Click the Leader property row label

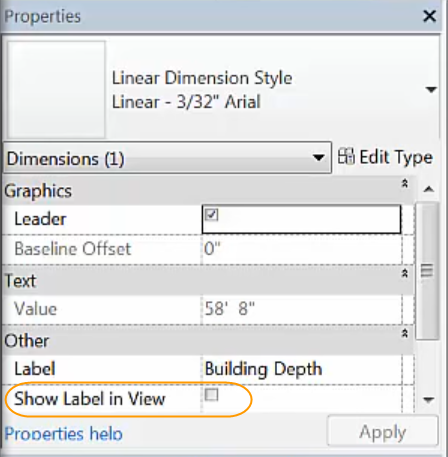(x=40, y=219)
